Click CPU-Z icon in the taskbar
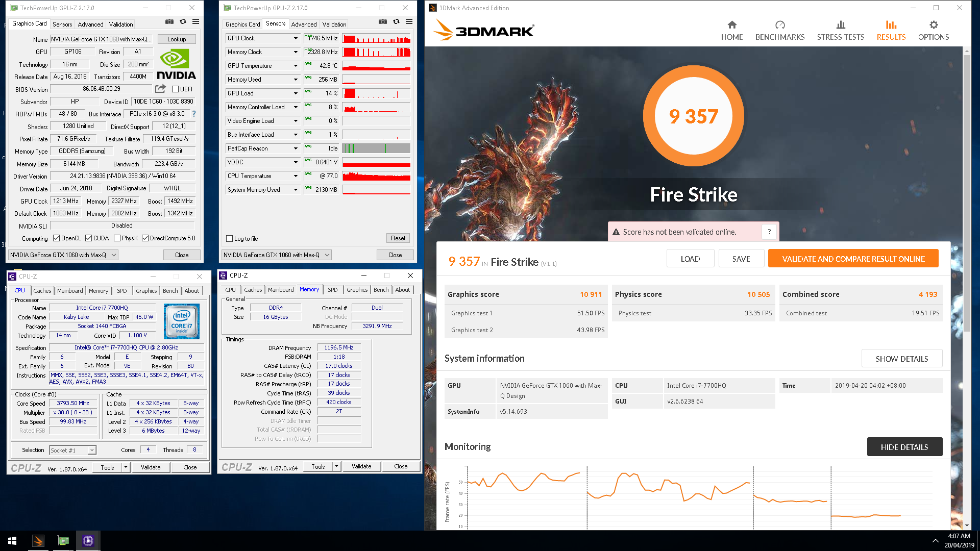Screen dimensions: 980x551 click(88, 541)
